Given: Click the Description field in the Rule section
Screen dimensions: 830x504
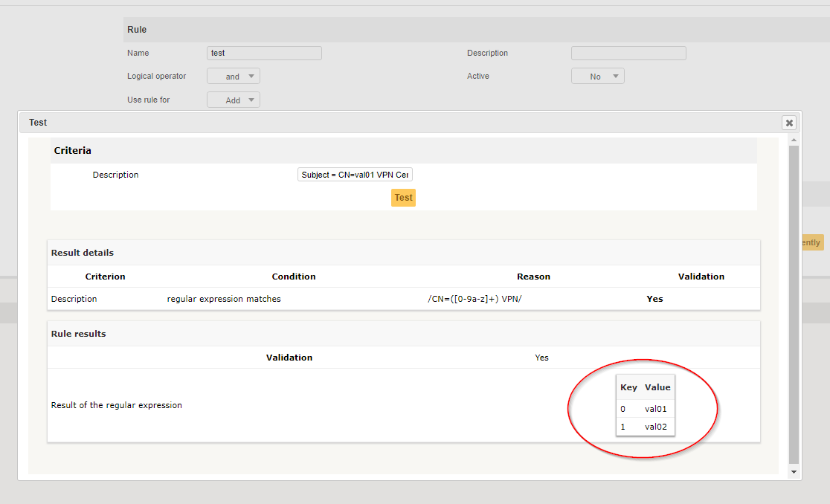Looking at the screenshot, I should point(628,53).
